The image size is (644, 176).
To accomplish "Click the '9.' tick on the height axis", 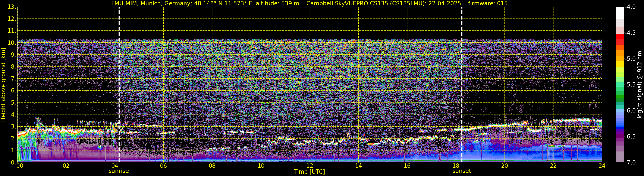I will (13, 55).
